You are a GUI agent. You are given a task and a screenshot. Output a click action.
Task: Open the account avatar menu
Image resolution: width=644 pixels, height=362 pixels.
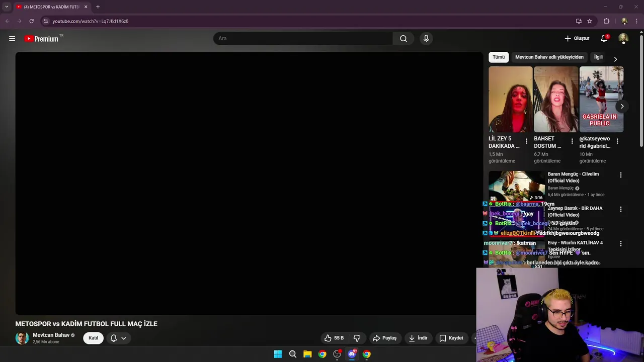pos(623,39)
